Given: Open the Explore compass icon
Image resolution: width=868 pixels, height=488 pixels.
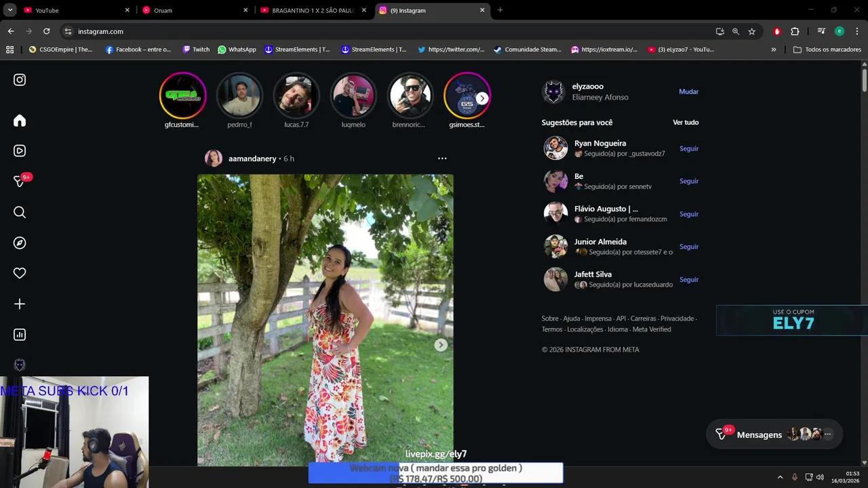Looking at the screenshot, I should (20, 243).
